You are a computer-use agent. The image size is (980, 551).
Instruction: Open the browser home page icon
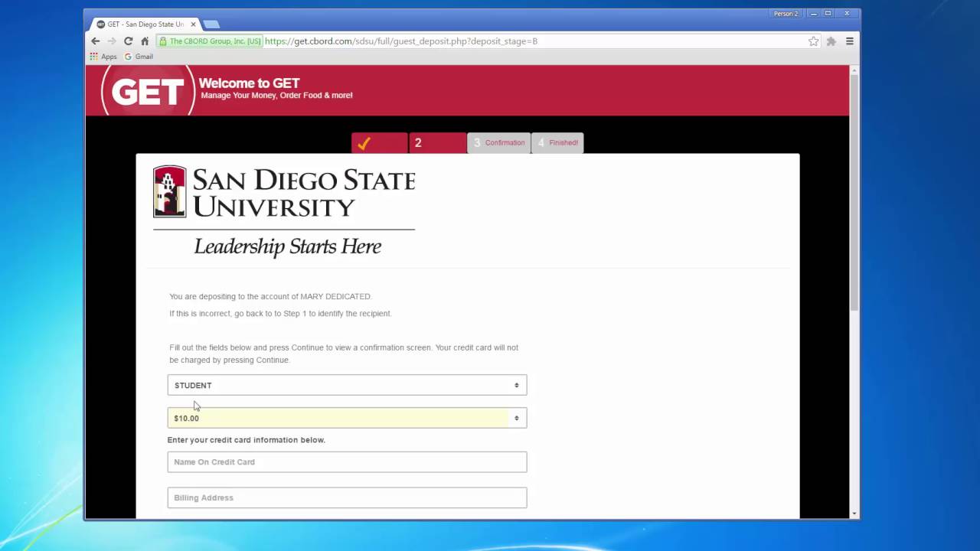145,41
